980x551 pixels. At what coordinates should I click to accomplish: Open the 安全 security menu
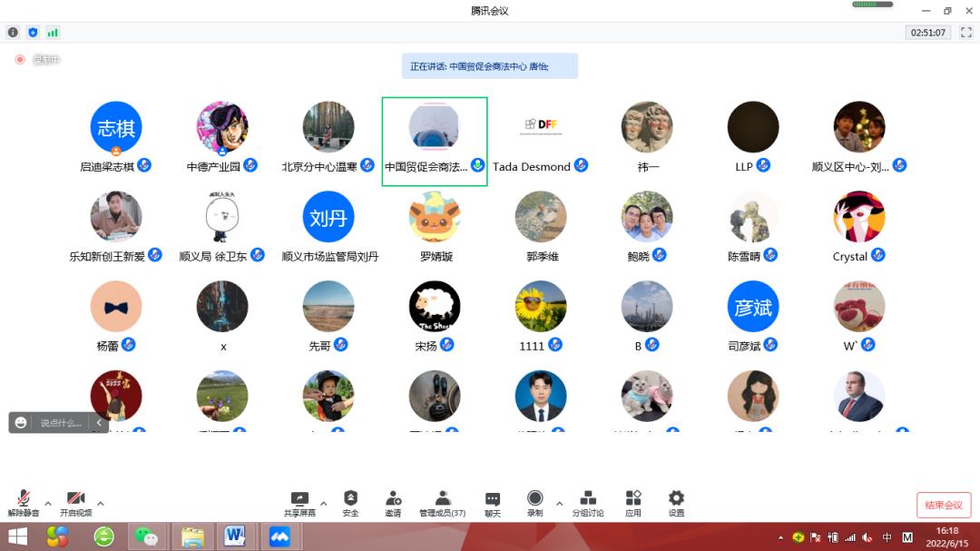pyautogui.click(x=350, y=504)
